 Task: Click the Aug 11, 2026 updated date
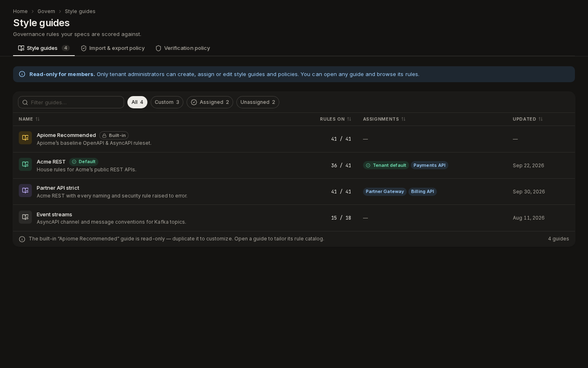point(529,218)
